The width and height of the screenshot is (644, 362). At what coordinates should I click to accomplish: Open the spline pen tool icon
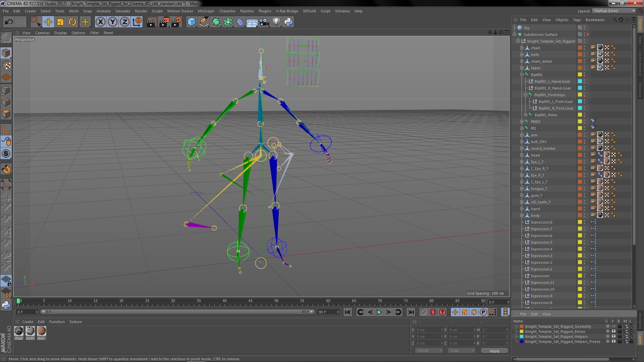click(x=204, y=22)
